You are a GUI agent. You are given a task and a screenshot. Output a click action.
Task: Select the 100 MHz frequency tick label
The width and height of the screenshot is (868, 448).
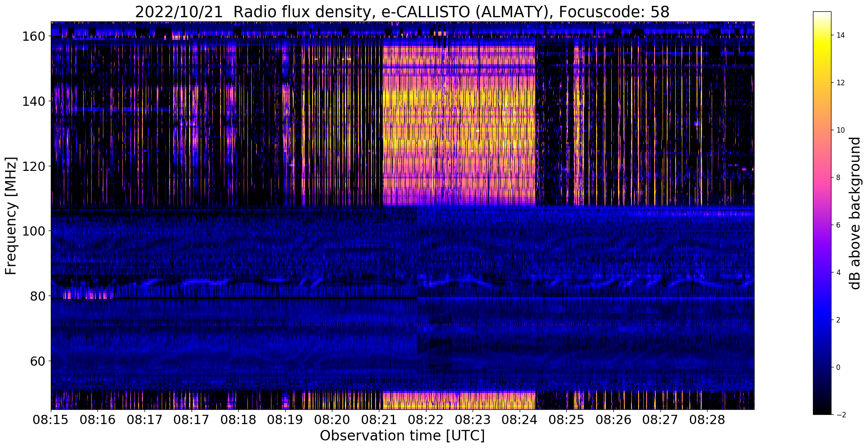34,231
